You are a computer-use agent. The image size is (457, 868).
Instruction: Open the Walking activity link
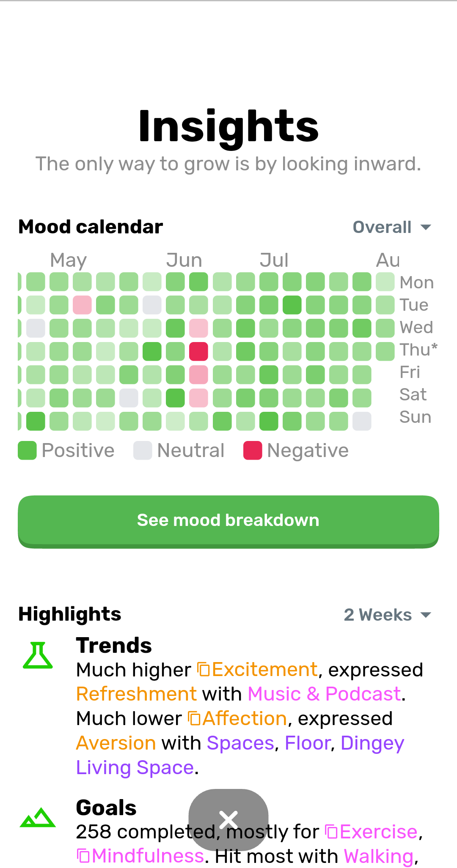tap(378, 857)
